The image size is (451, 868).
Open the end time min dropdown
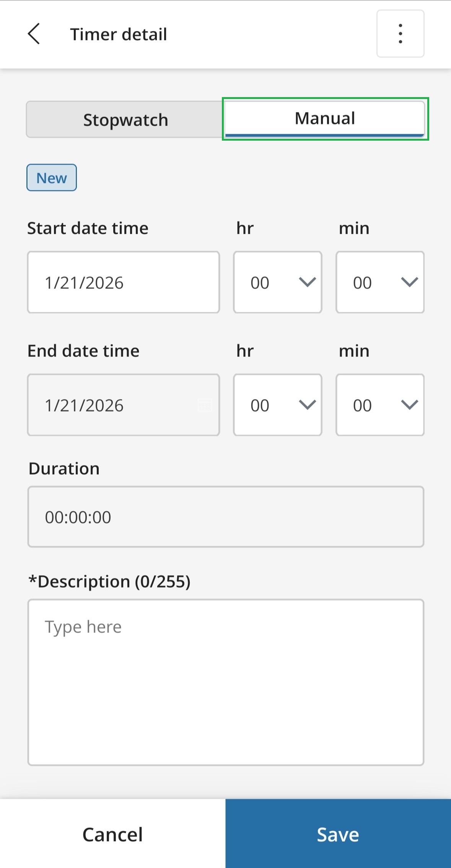(x=380, y=405)
